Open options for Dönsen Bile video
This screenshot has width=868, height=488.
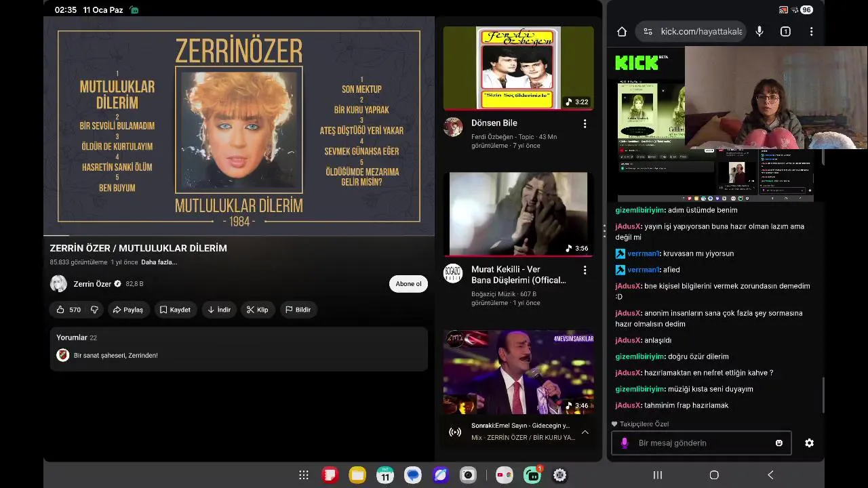(585, 123)
